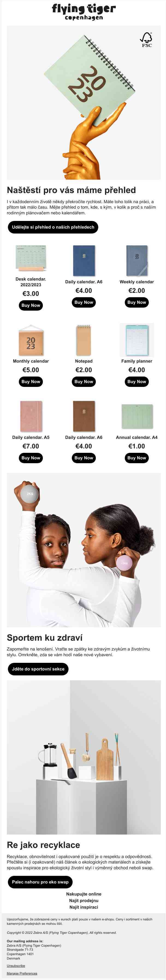Click the FSC certification logo

click(146, 40)
